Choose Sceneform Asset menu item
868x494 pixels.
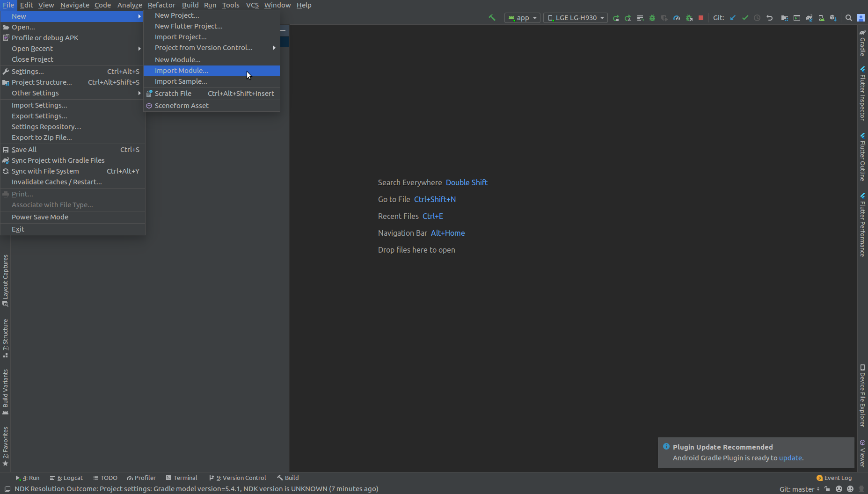tap(212, 106)
